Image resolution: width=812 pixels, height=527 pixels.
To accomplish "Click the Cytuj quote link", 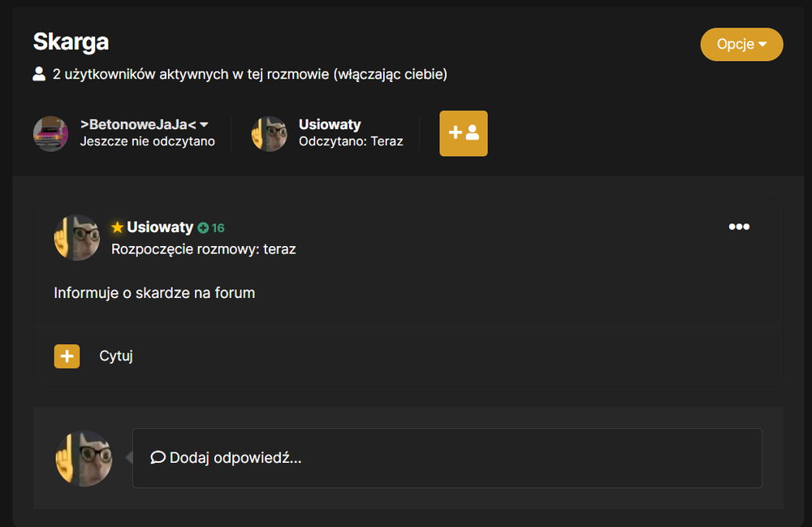I will tap(116, 356).
